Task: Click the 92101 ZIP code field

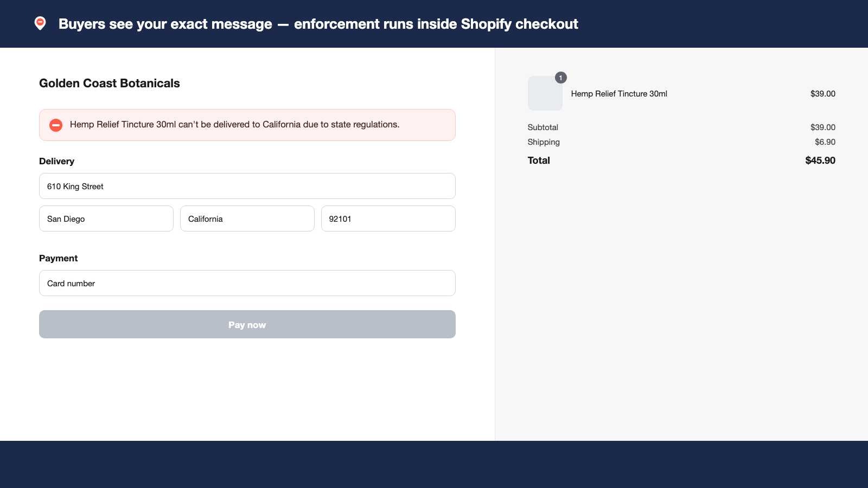Action: 388,219
